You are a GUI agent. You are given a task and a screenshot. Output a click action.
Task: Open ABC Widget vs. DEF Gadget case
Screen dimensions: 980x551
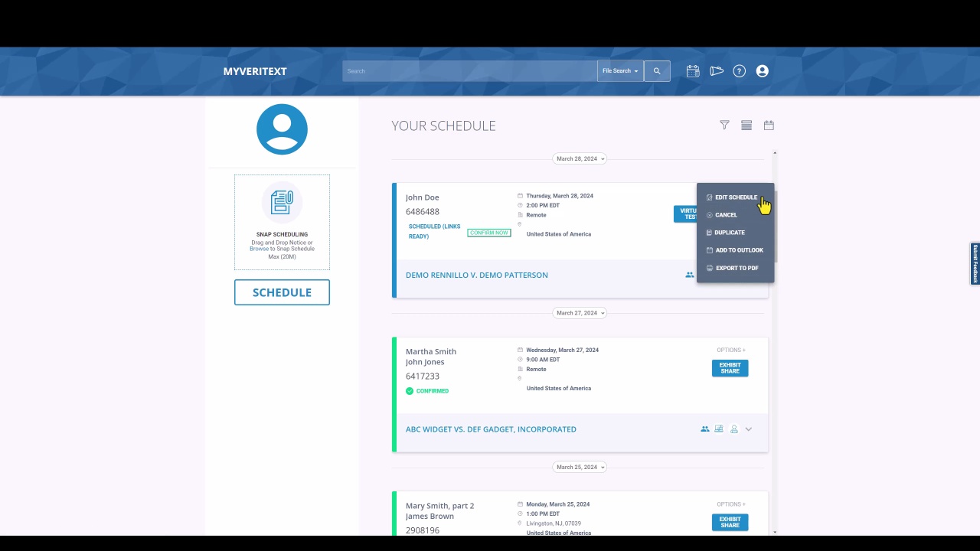coord(491,429)
